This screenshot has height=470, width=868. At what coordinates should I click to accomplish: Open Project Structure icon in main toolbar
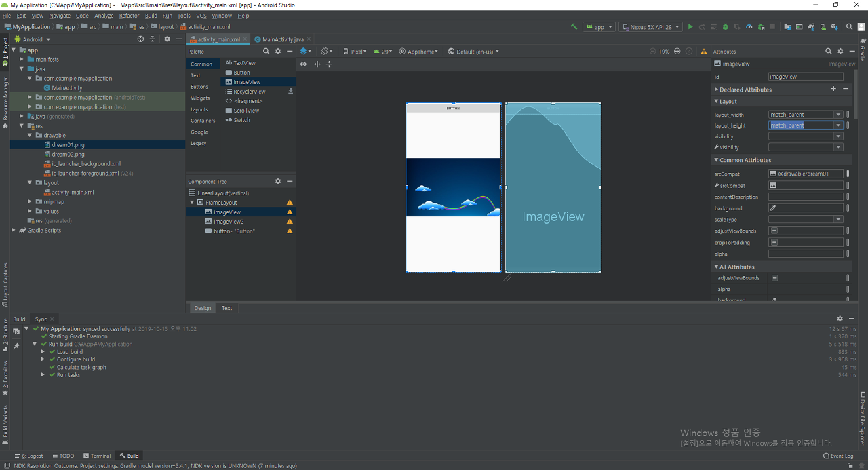[x=787, y=27]
